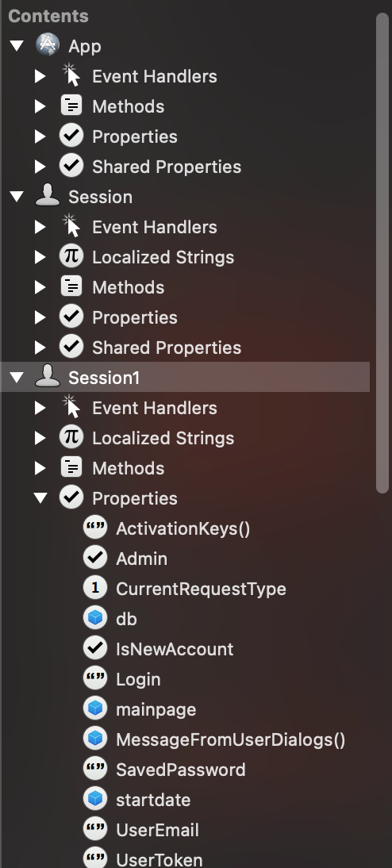392x868 pixels.
Task: Click the Event Handlers cursor icon under App
Action: (71, 75)
